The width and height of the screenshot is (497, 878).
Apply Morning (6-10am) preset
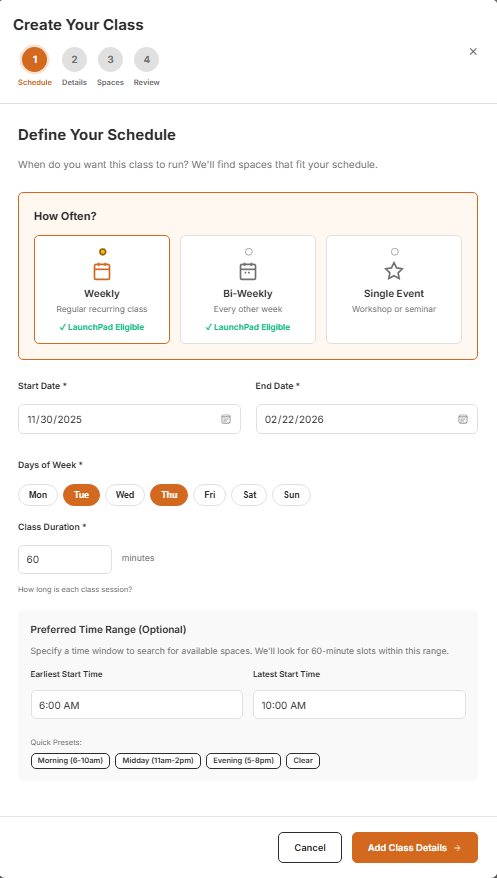tap(71, 761)
